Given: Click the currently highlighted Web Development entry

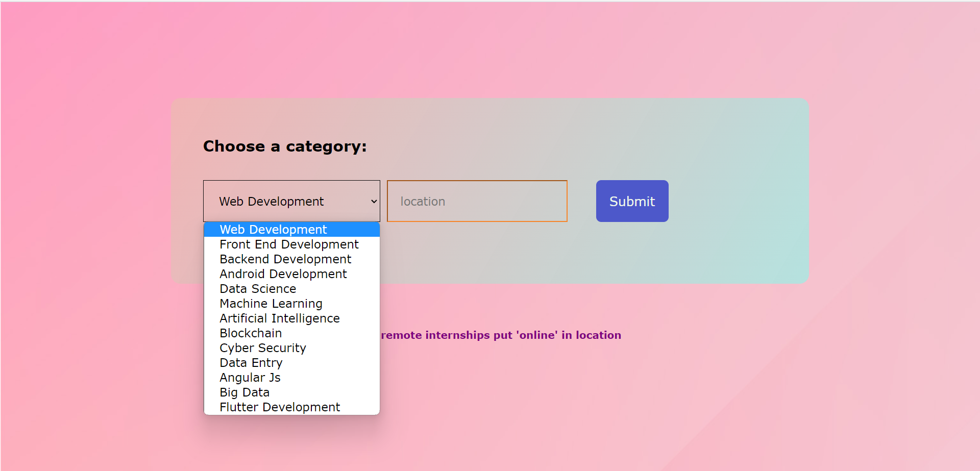Looking at the screenshot, I should coord(273,230).
